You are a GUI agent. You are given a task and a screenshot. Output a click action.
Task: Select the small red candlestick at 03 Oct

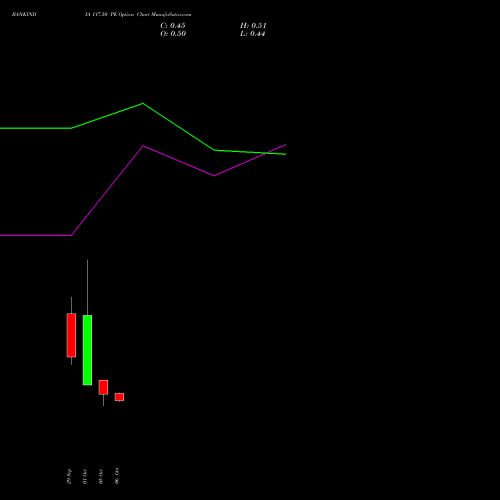point(103,387)
